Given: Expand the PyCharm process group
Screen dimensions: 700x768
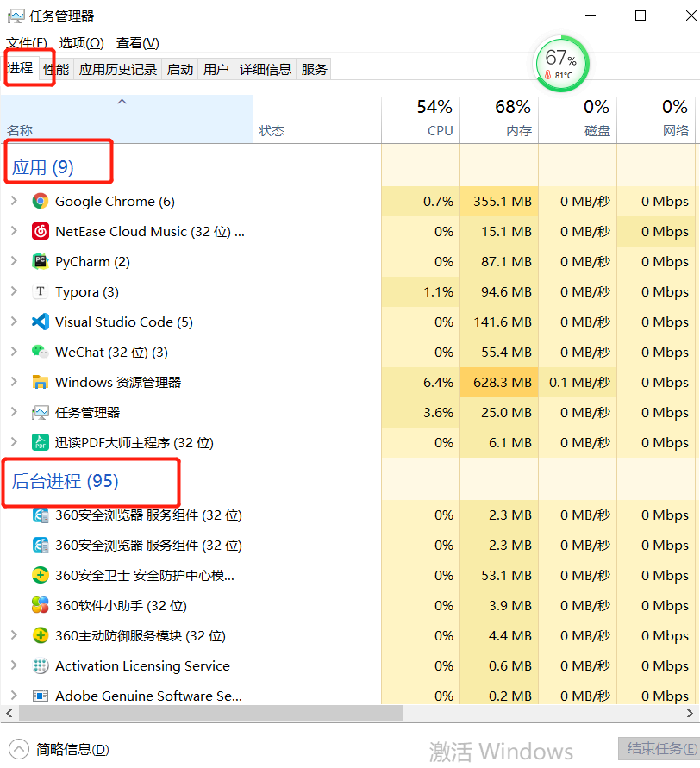Looking at the screenshot, I should (16, 261).
